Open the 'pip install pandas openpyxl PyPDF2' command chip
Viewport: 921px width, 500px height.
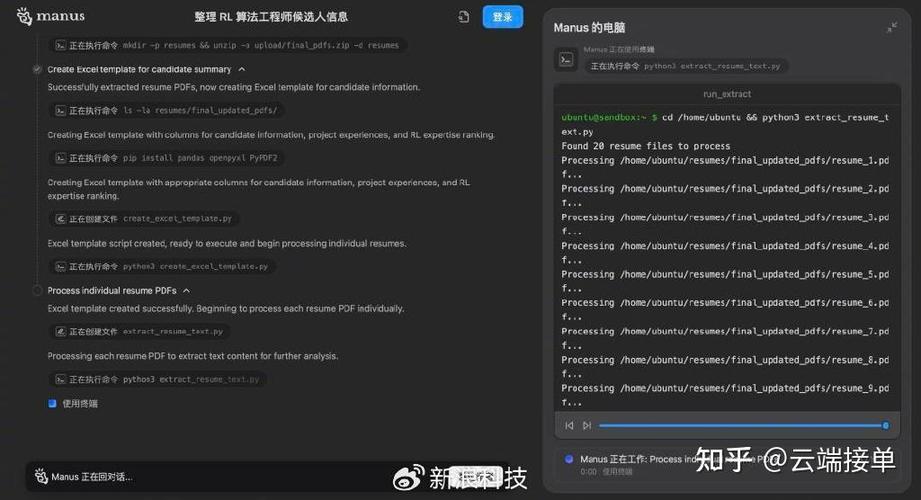click(x=167, y=158)
